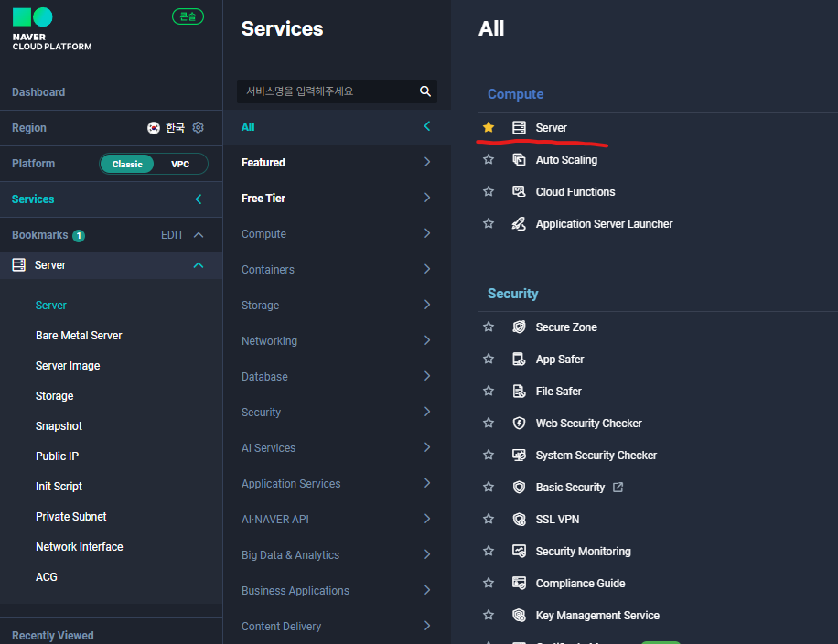Open the Auto Scaling service icon
Image resolution: width=838 pixels, height=644 pixels.
pyautogui.click(x=519, y=159)
